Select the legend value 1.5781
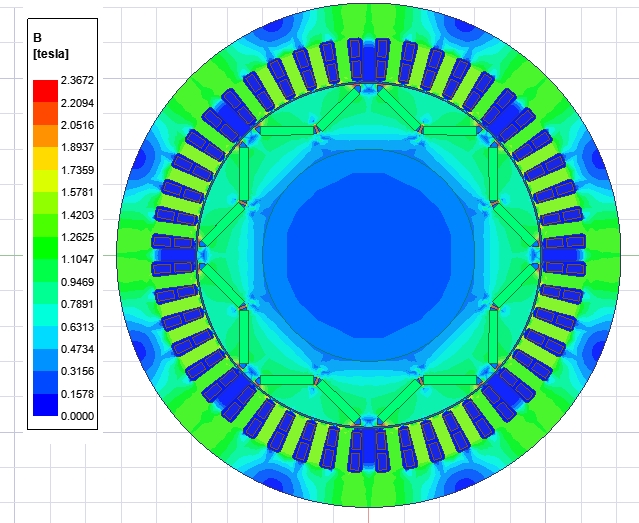 click(77, 192)
